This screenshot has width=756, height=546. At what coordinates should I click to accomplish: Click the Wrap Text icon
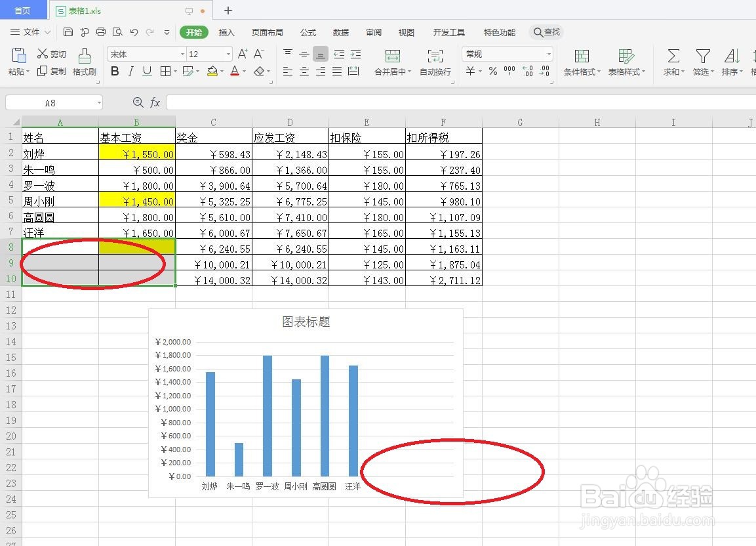click(x=435, y=56)
